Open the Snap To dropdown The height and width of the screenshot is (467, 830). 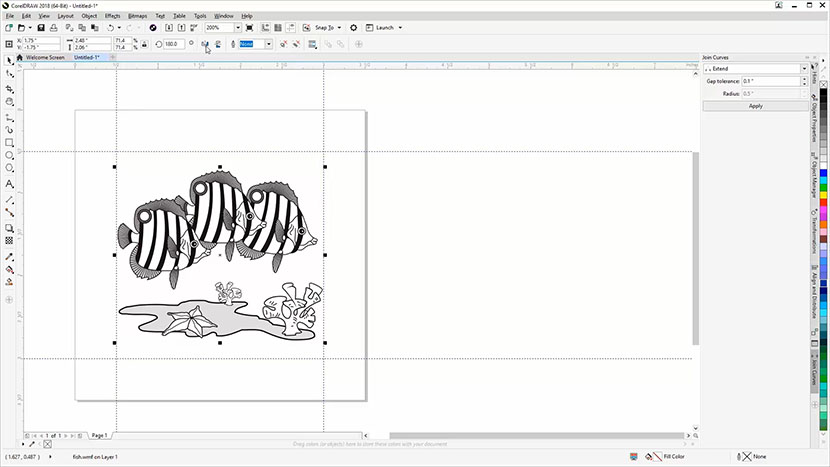(x=326, y=28)
